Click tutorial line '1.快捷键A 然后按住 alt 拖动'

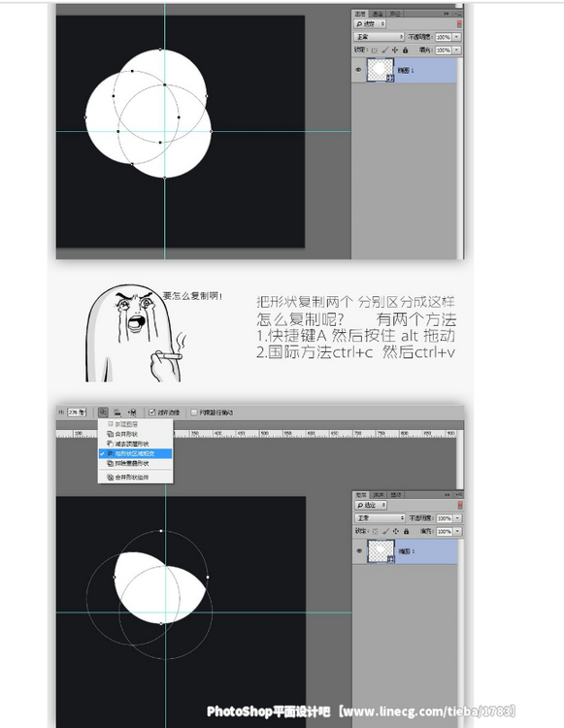click(355, 336)
